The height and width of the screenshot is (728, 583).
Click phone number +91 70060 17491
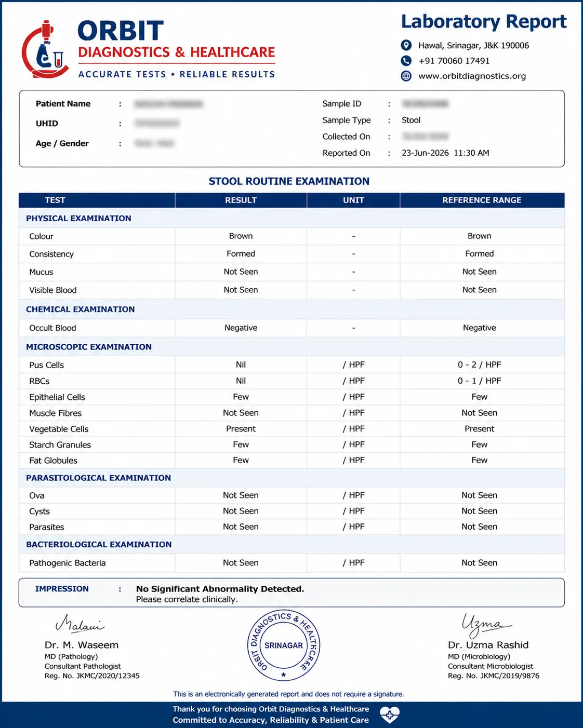(x=454, y=61)
